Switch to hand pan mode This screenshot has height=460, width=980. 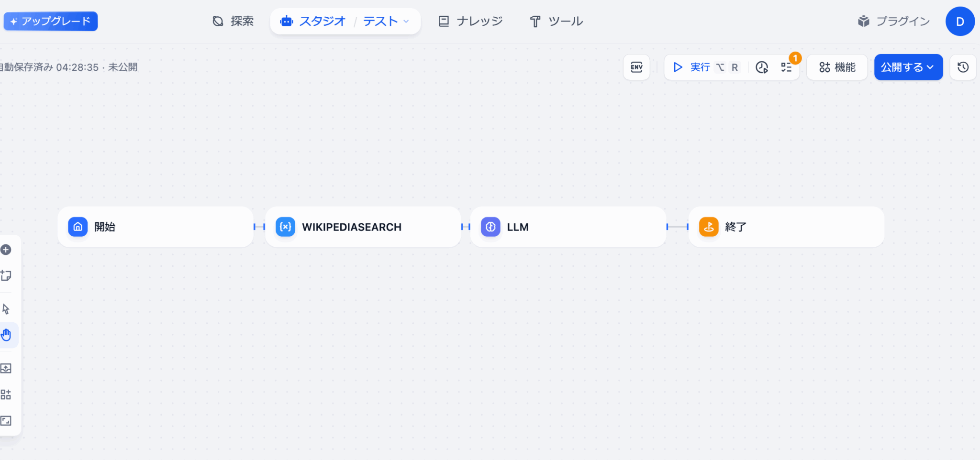pyautogui.click(x=6, y=335)
